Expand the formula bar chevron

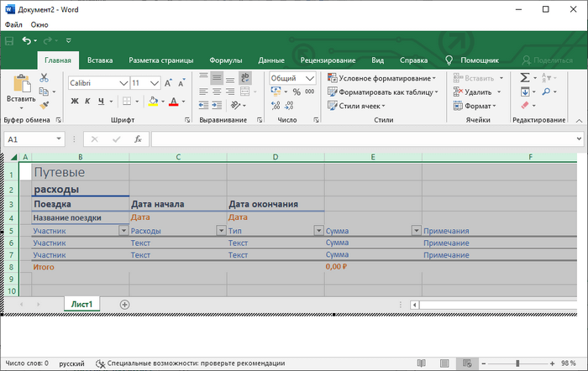click(x=579, y=139)
